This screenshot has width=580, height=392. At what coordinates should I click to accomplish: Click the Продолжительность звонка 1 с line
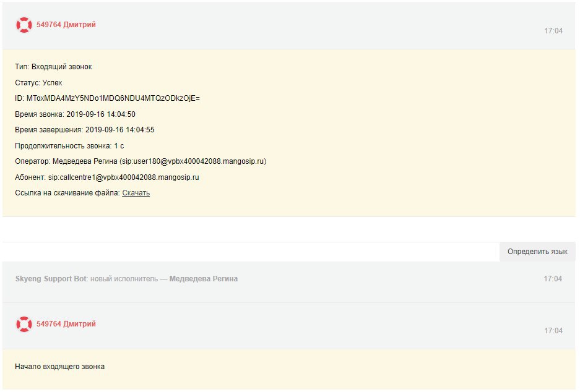[x=69, y=146]
